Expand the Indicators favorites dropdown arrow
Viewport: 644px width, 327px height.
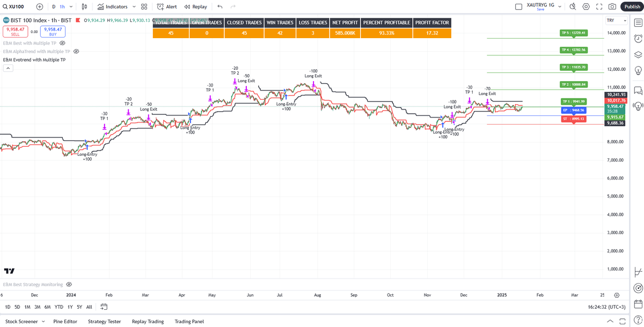pos(133,6)
